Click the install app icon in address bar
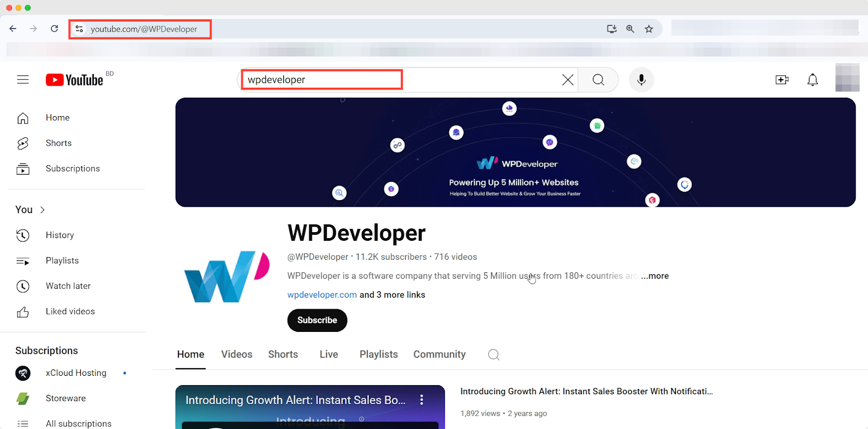Image resolution: width=868 pixels, height=429 pixels. pos(611,29)
